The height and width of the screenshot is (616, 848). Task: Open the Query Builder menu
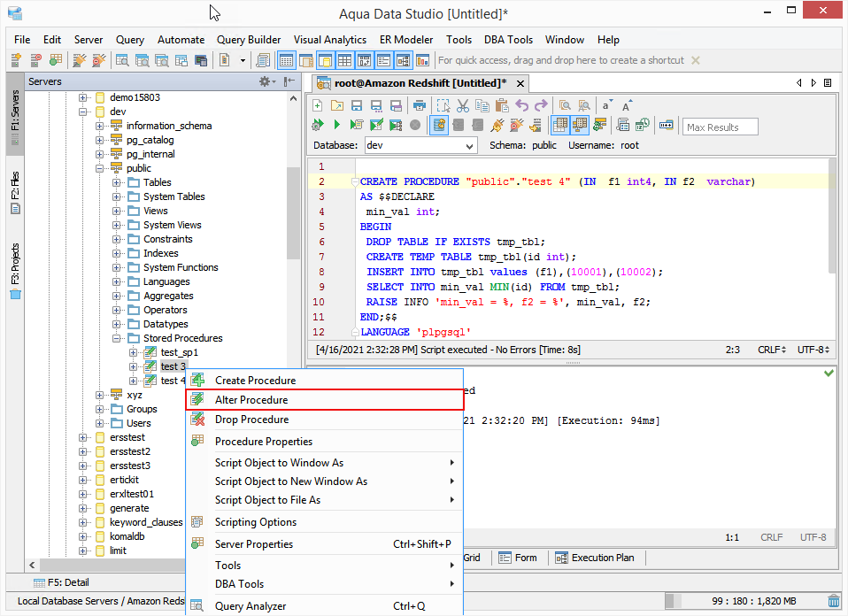249,40
